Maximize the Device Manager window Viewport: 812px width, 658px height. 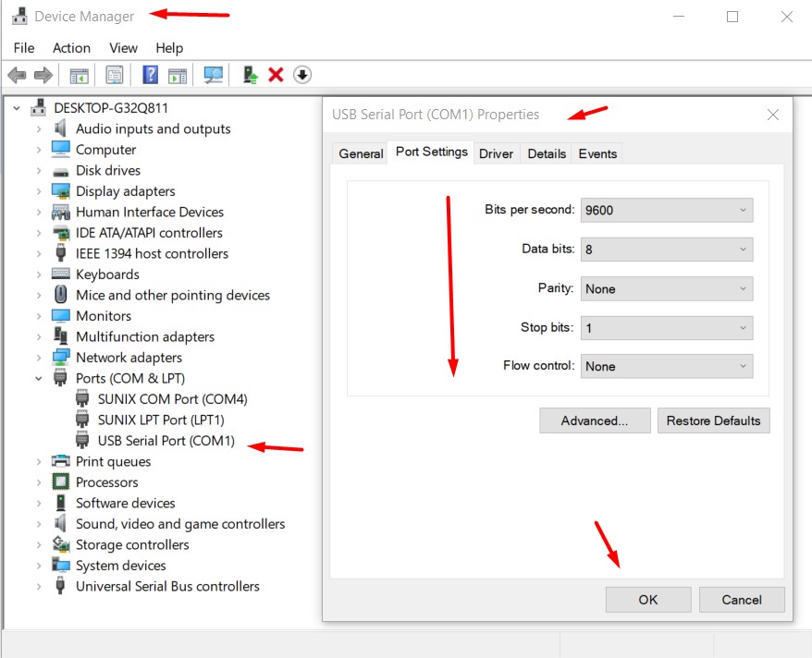(x=732, y=17)
